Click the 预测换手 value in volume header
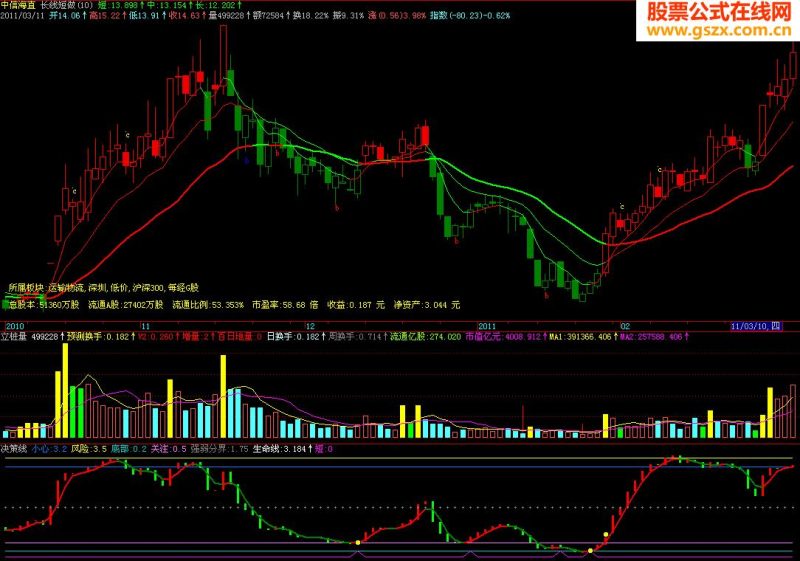The width and height of the screenshot is (800, 561). (x=98, y=337)
